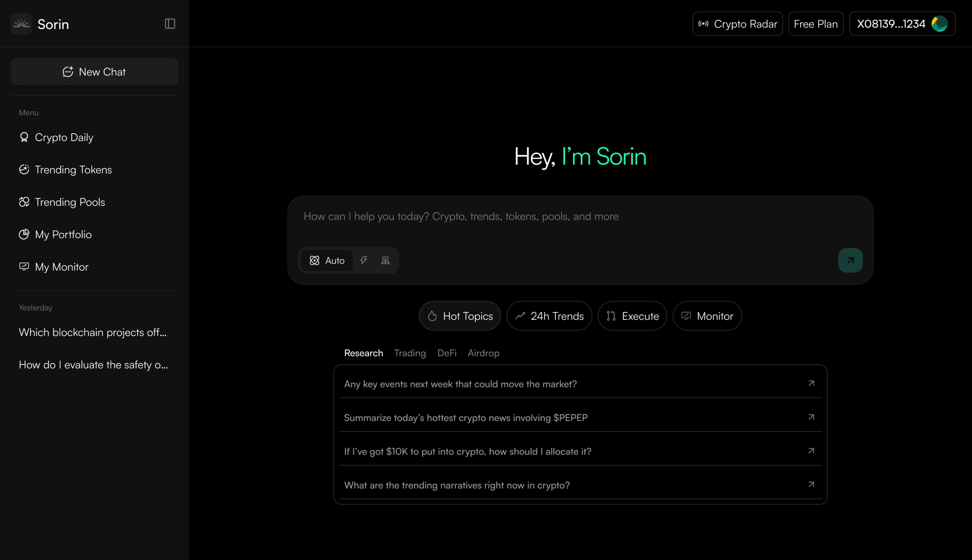Select the hierarchy mode icon
This screenshot has height=560, width=972.
point(385,260)
